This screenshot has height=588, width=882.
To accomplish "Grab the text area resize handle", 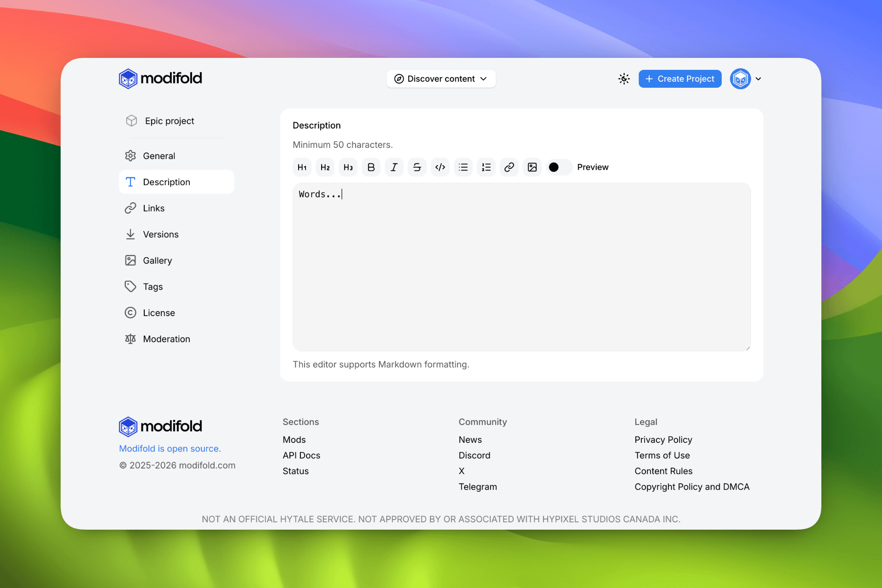I will 748,348.
